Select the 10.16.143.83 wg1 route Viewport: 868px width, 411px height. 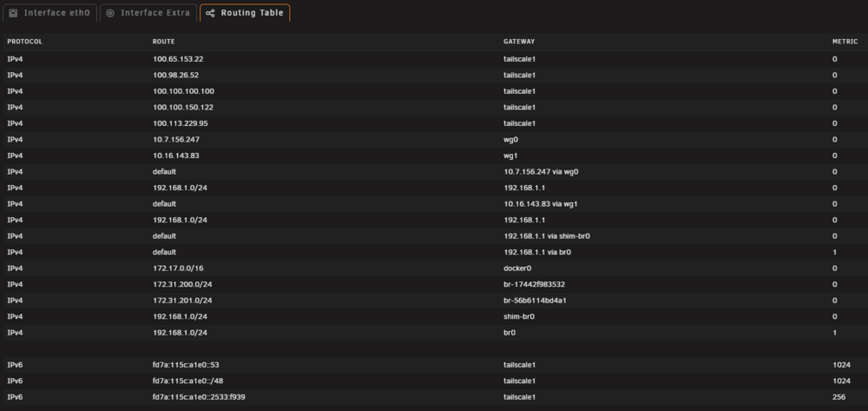tap(434, 155)
